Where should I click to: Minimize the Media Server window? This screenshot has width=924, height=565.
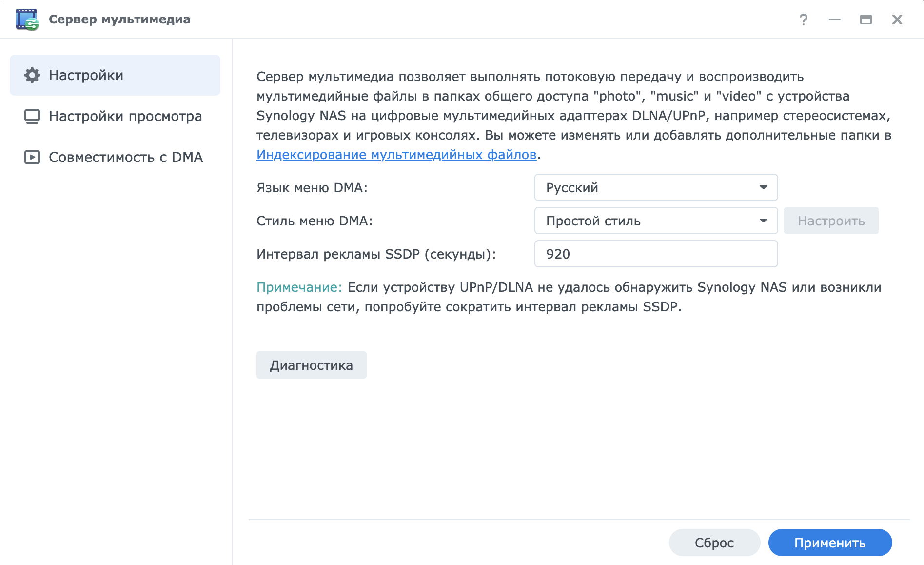834,20
